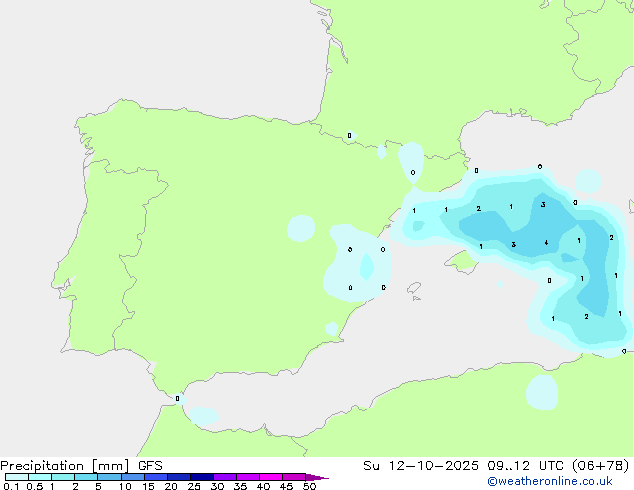Pick the 40–45 mm legend color swatch
Screen dimensions: 634x490
pos(271,477)
